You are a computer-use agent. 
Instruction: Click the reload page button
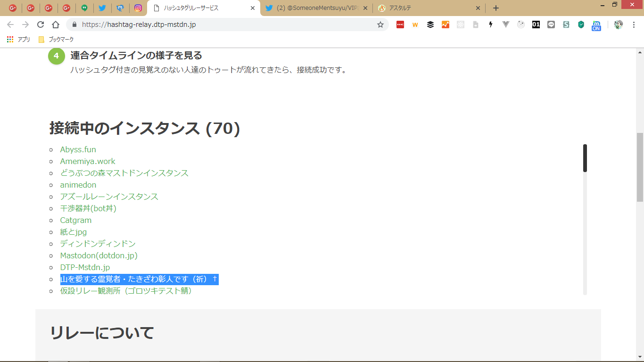41,25
